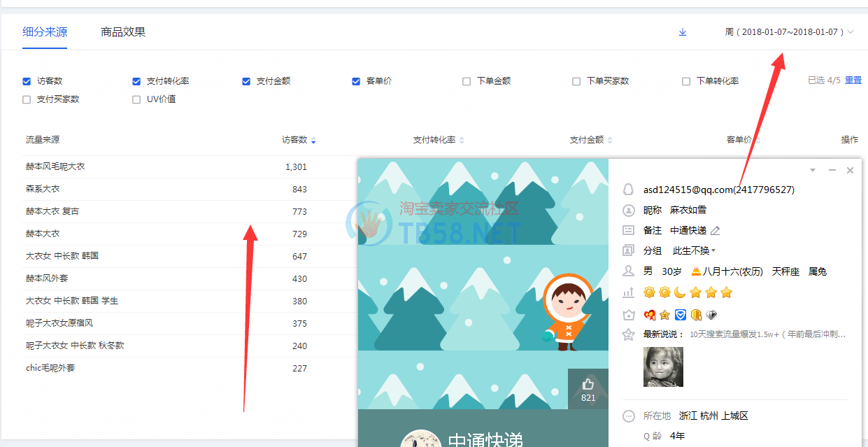The height and width of the screenshot is (447, 868).
Task: Click the thumbs-up like icon showing 821
Action: (588, 384)
